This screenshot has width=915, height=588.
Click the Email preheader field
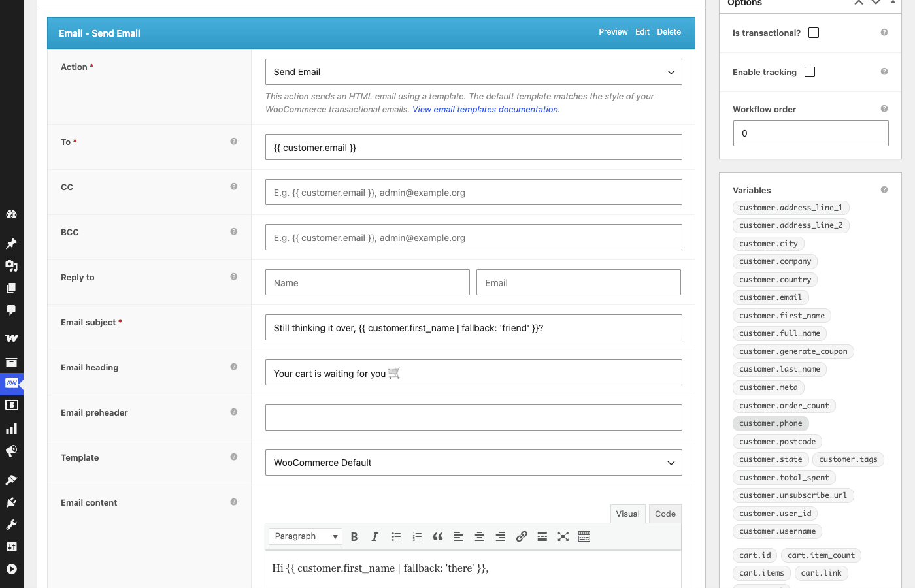[x=474, y=417]
